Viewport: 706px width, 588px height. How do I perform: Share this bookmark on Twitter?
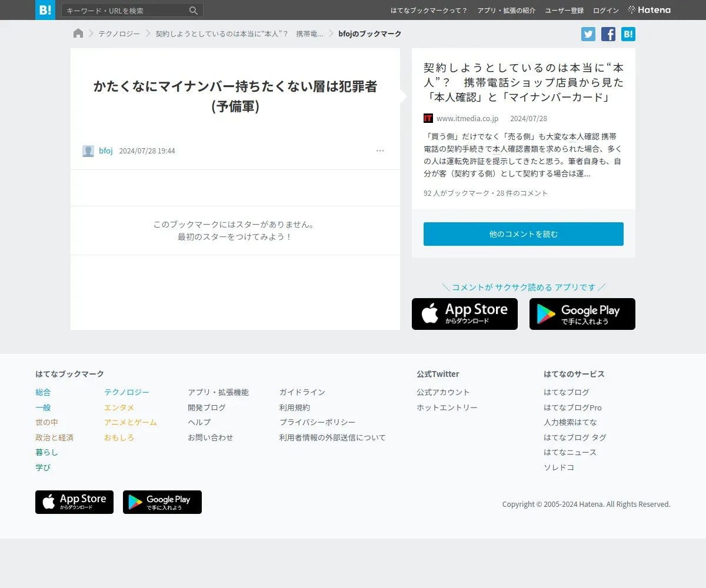588,34
